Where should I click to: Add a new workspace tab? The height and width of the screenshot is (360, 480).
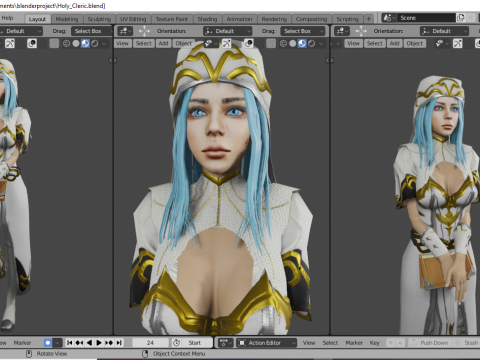click(x=369, y=19)
